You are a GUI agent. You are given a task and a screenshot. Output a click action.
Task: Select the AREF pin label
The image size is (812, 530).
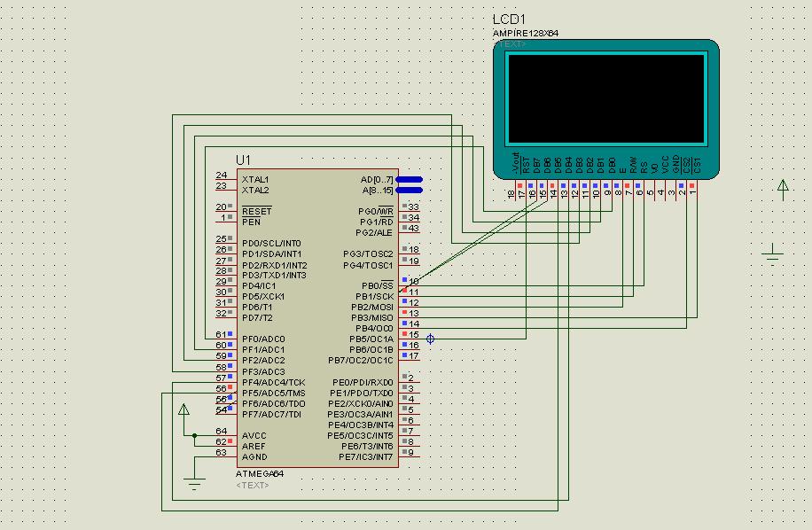click(x=254, y=446)
